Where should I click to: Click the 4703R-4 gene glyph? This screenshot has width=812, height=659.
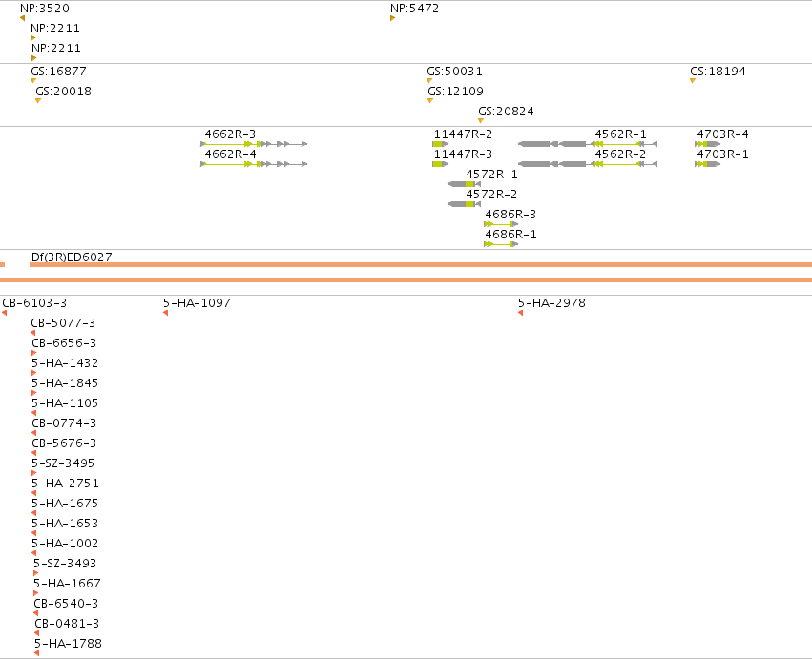pyautogui.click(x=707, y=144)
